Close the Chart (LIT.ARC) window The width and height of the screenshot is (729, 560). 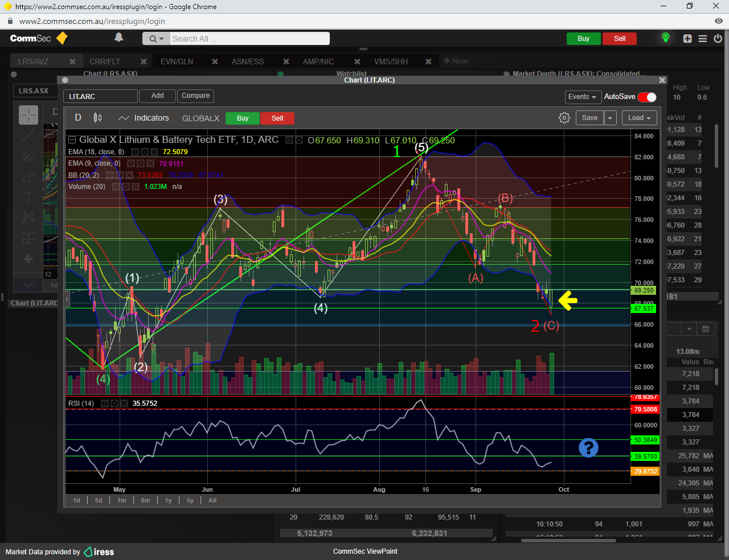pos(662,80)
